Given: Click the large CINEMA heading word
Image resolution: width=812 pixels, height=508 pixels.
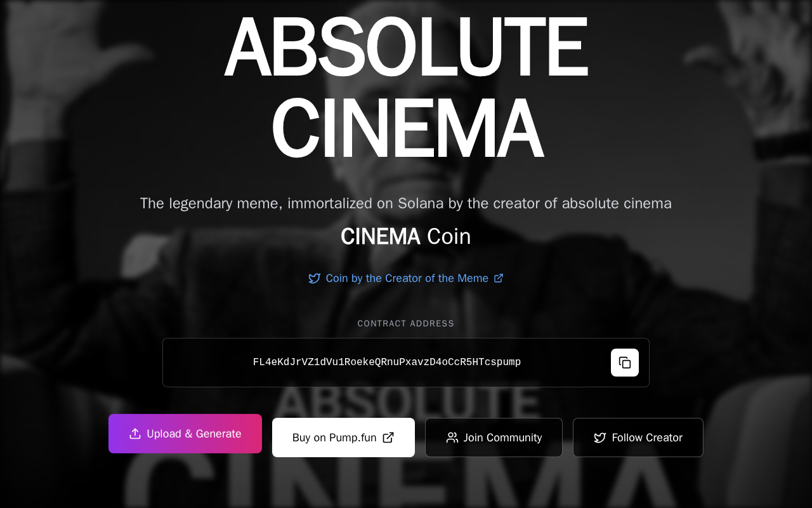Looking at the screenshot, I should point(406,129).
